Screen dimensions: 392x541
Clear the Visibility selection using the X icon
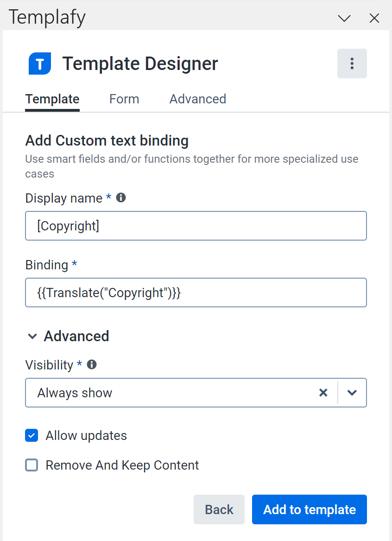point(323,393)
